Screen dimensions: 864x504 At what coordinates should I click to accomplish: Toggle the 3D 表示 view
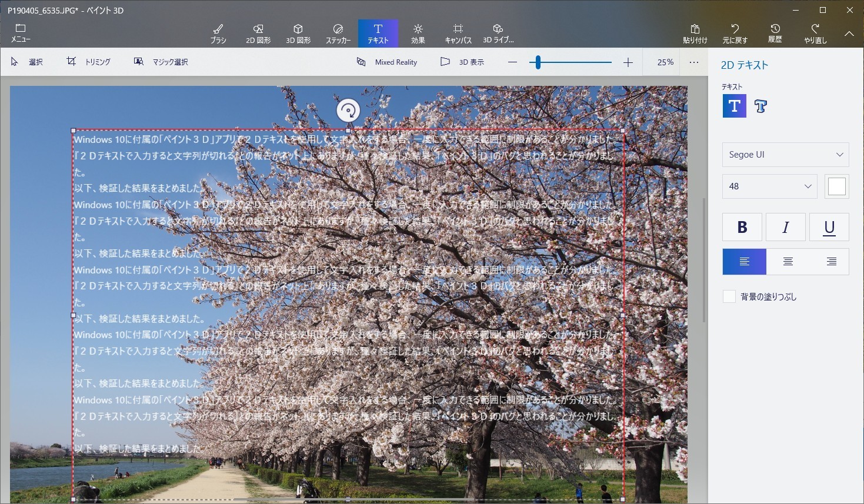[462, 62]
